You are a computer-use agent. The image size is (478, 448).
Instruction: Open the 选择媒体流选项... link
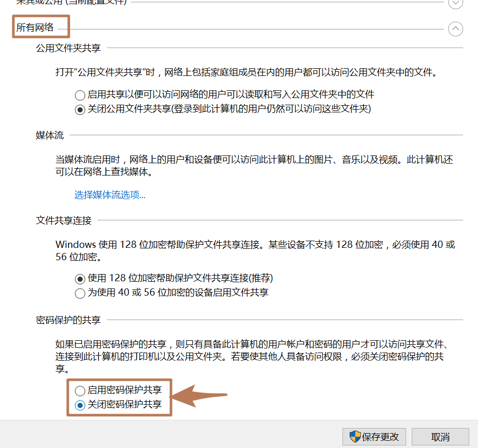[110, 195]
